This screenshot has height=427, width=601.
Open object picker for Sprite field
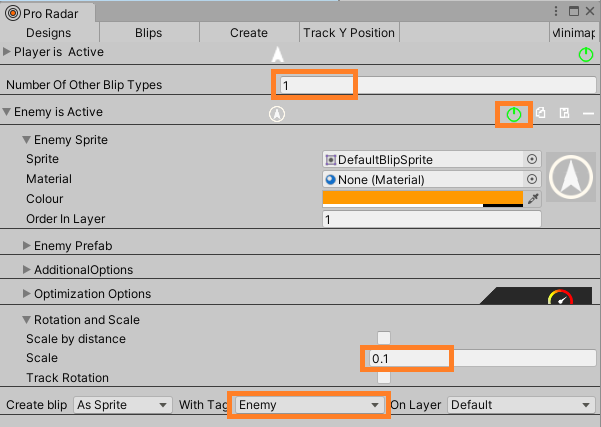(532, 159)
